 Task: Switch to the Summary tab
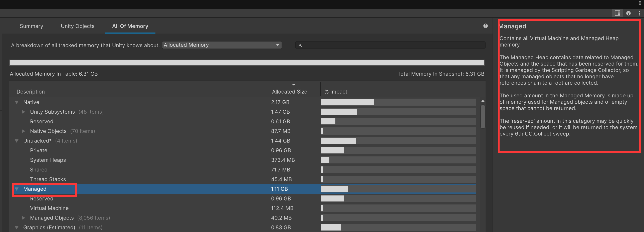pos(31,26)
